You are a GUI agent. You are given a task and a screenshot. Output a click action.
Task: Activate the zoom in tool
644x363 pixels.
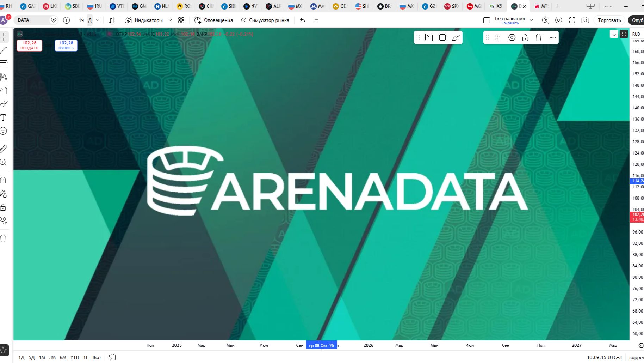(x=4, y=162)
